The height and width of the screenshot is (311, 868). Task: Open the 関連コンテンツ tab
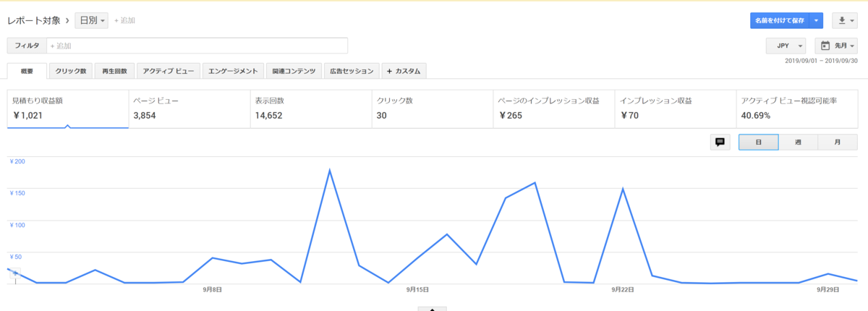click(294, 71)
